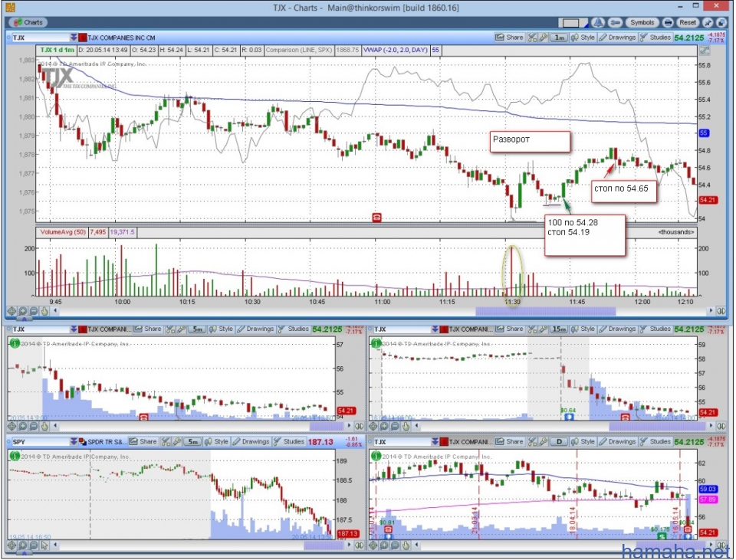Open the wrench settings icon on the 1m chart
This screenshot has width=736, height=560.
[x=543, y=38]
